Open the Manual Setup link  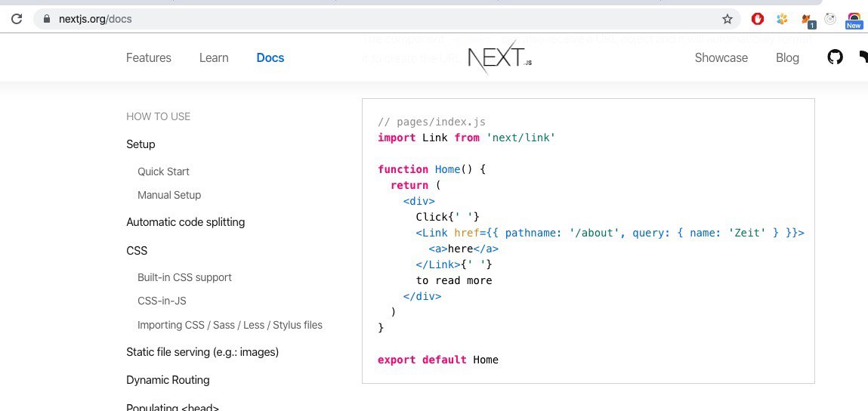pos(168,195)
